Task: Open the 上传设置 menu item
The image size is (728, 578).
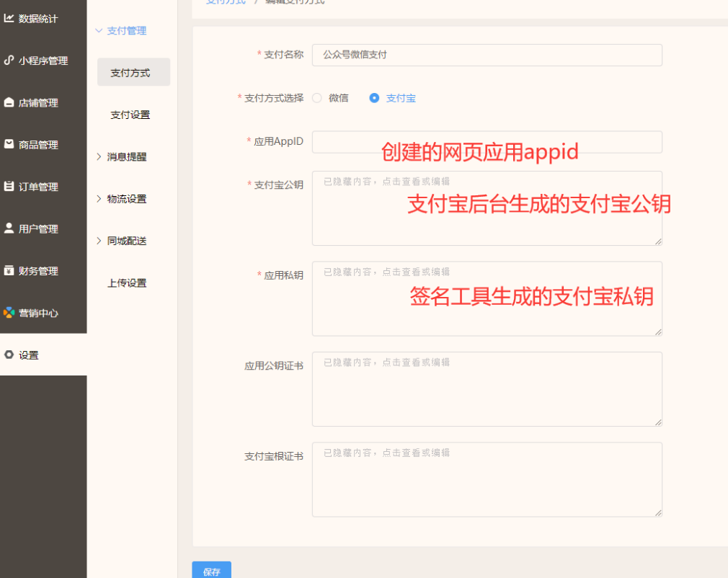Action: [x=127, y=283]
